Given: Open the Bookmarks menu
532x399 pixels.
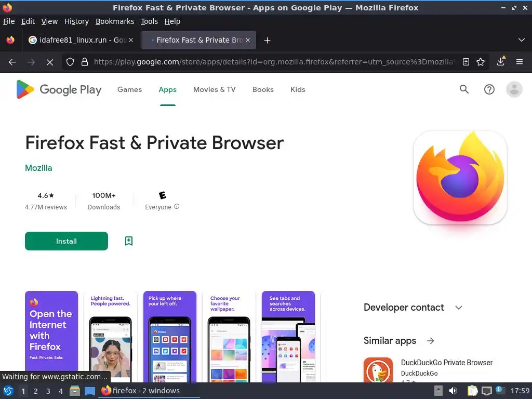Looking at the screenshot, I should click(x=115, y=21).
